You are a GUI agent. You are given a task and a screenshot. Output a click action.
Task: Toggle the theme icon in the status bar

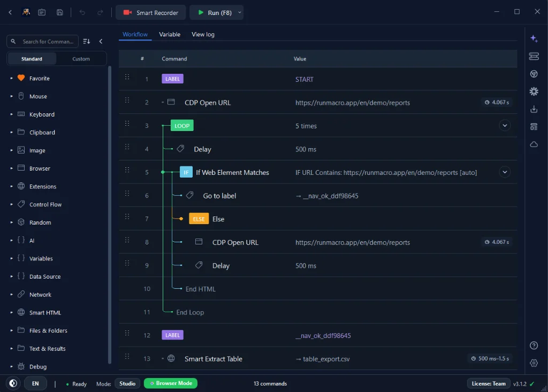[13, 383]
